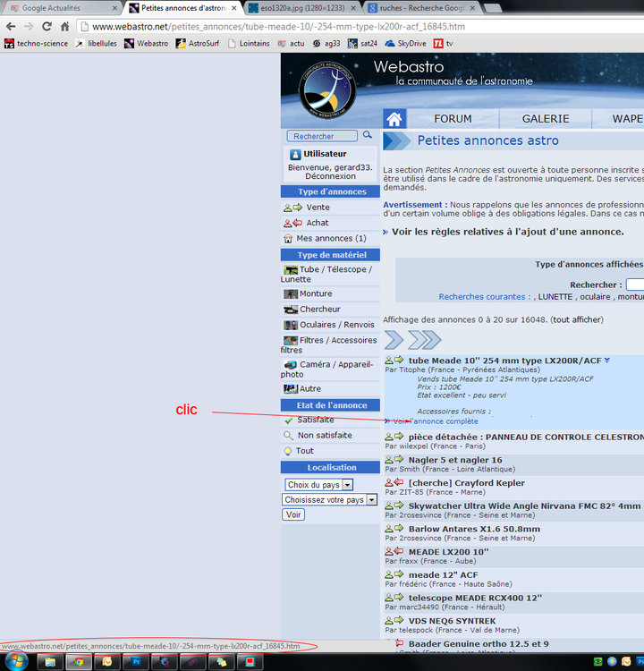Open the Webastro bookmark
The height and width of the screenshot is (671, 644).
click(x=147, y=43)
